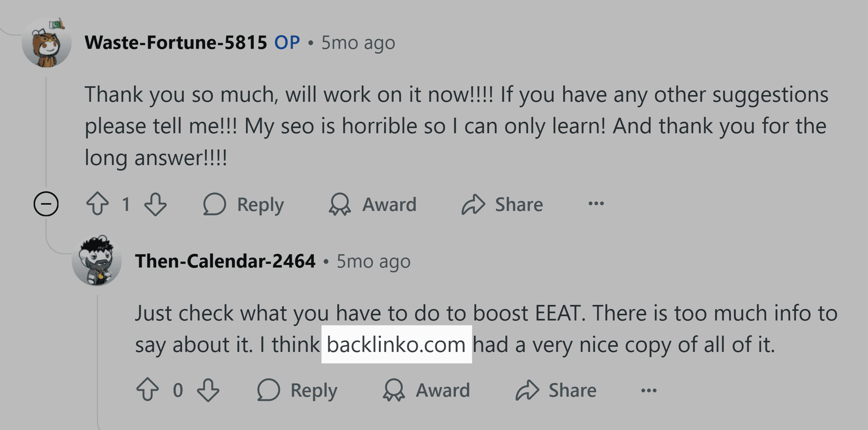Reply to Waste-Fortune-5815's comment
This screenshot has width=868, height=430.
click(244, 204)
